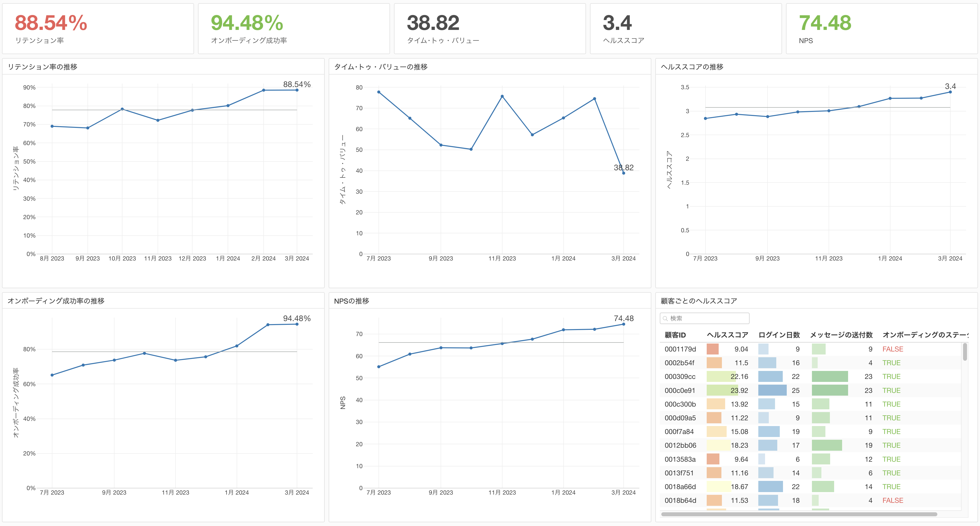Image resolution: width=980 pixels, height=526 pixels.
Task: Click the 検索 search input field
Action: point(708,318)
